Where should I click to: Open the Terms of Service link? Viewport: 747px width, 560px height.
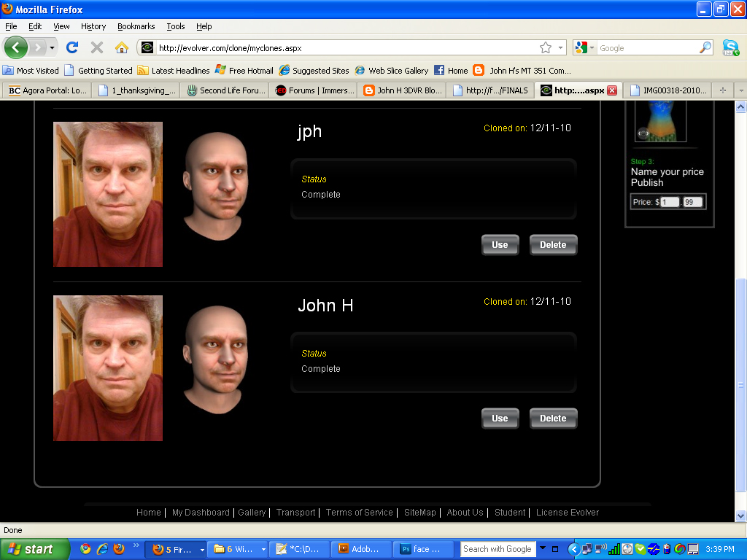359,513
